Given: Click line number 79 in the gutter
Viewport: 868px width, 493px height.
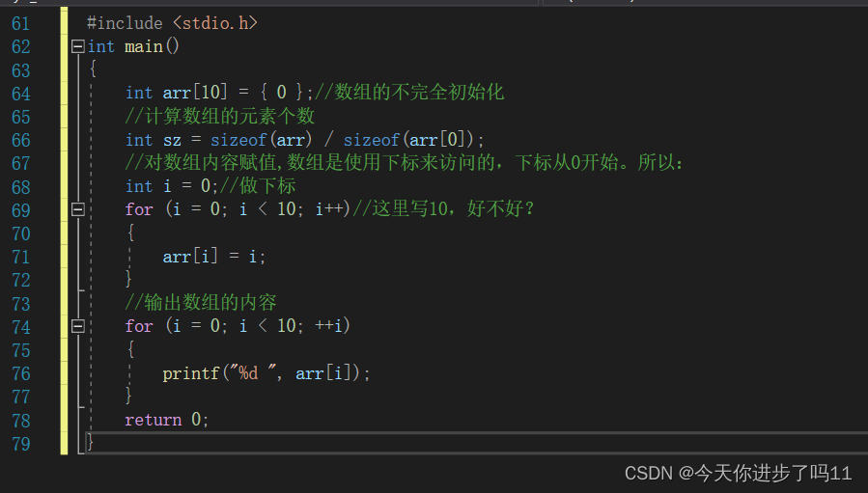Looking at the screenshot, I should click(x=21, y=444).
